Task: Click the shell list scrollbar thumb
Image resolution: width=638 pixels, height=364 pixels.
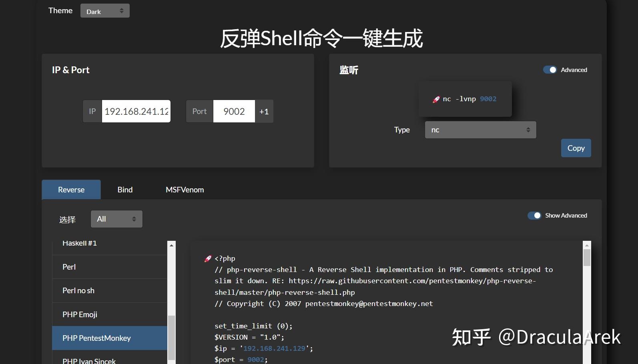Action: (172, 338)
